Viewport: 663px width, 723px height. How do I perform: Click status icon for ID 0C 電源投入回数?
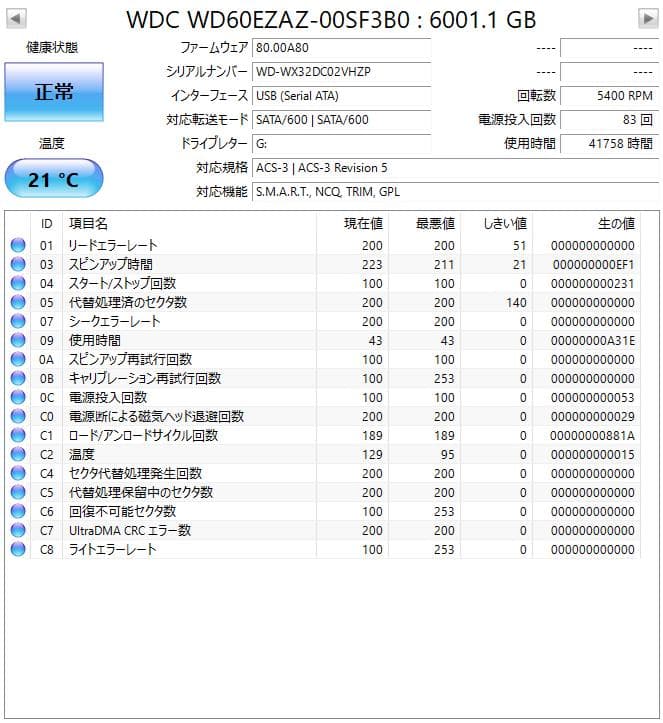(18, 397)
